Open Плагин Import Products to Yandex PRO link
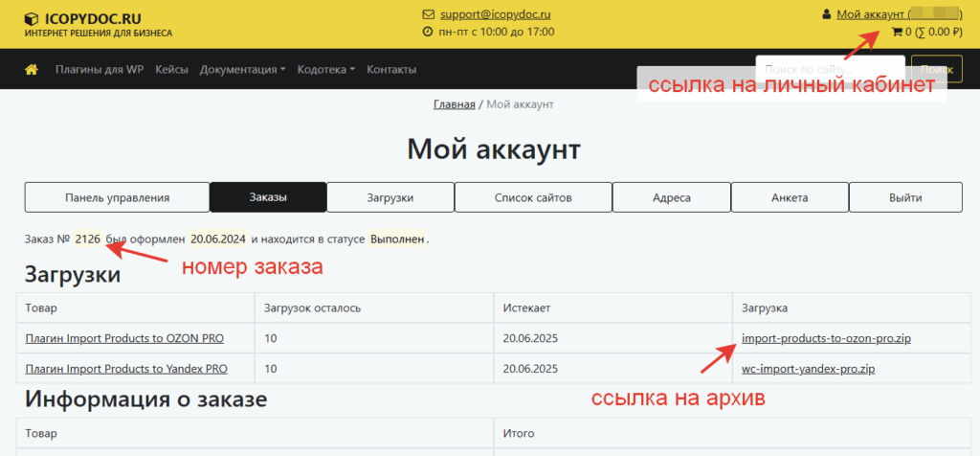Screen dimensions: 980x456 tap(126, 369)
